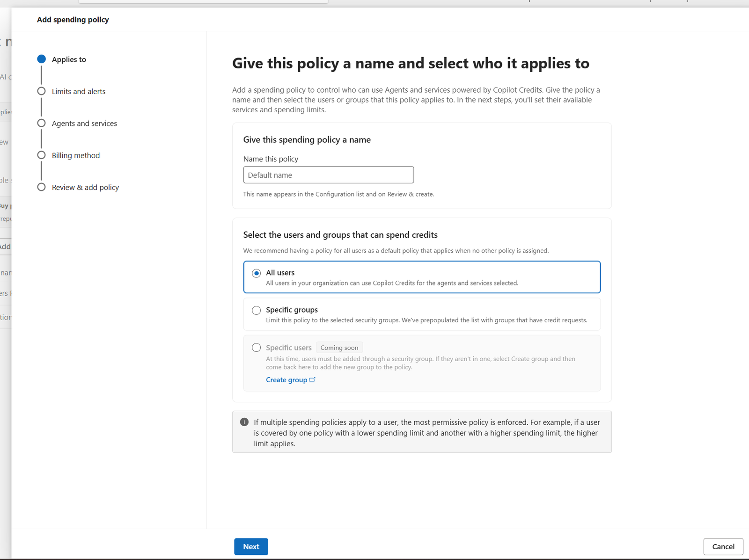The image size is (749, 560).
Task: Select the Specific groups radio button
Action: pyautogui.click(x=257, y=310)
